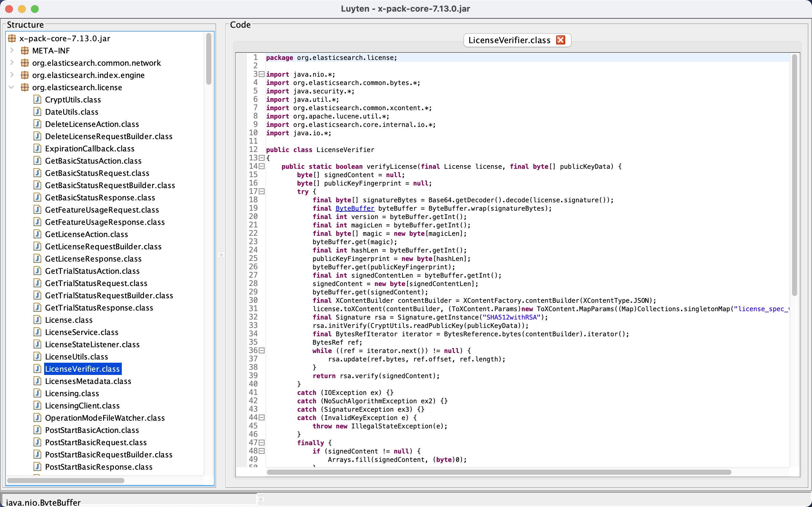
Task: Click the GetLicenseAction.class file icon
Action: coord(38,234)
